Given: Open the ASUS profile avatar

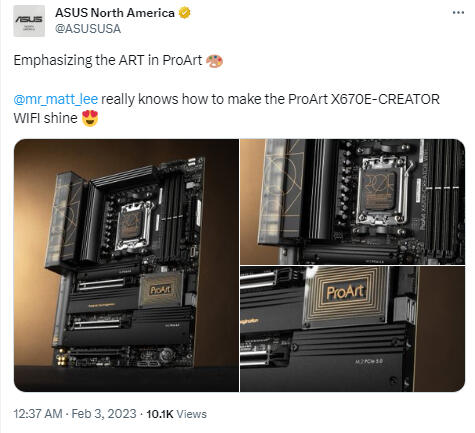Looking at the screenshot, I should click(x=29, y=21).
